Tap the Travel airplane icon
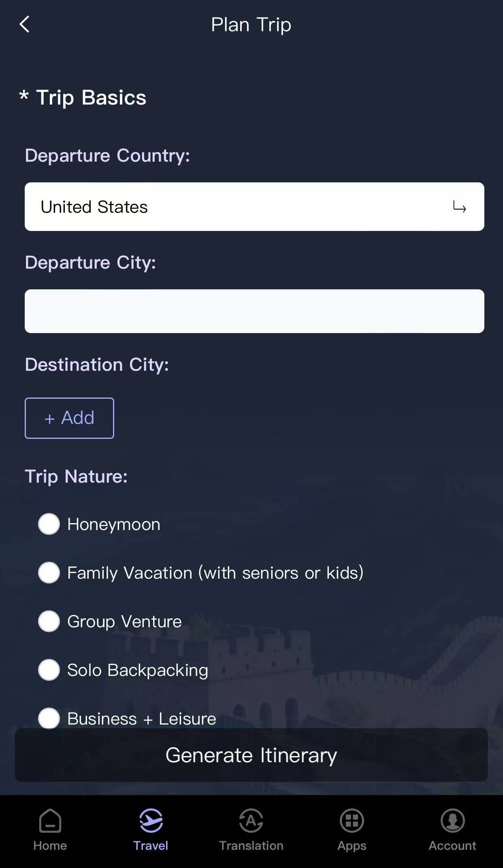Viewport: 503px width, 868px height. coord(151,820)
